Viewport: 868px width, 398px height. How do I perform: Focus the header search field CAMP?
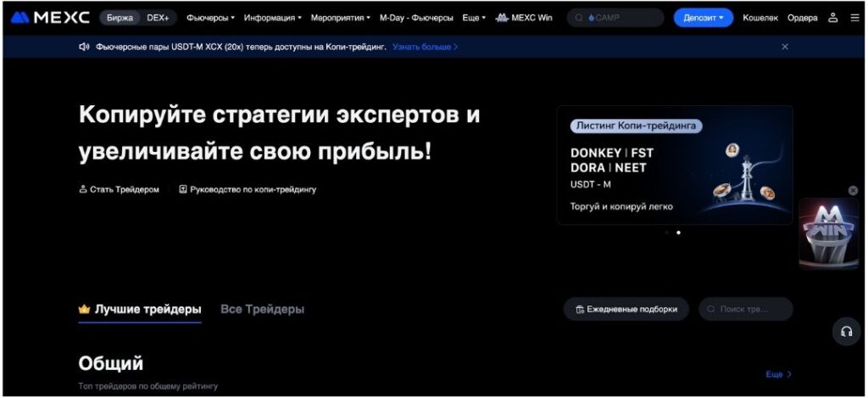[x=615, y=18]
